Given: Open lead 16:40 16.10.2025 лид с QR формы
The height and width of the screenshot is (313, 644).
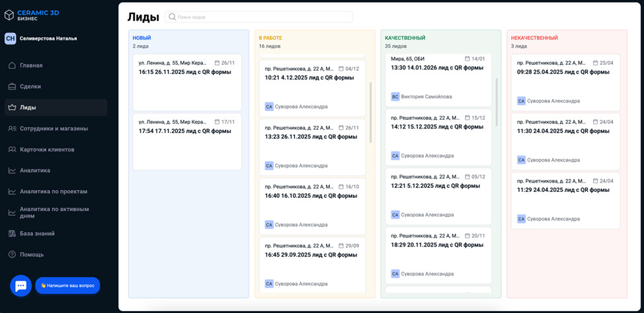Looking at the screenshot, I should pos(313,206).
